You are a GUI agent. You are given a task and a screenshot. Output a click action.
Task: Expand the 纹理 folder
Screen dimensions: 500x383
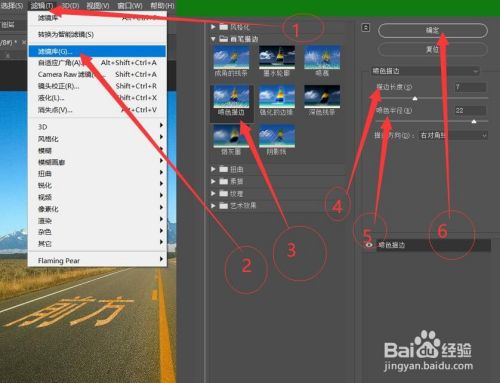click(x=213, y=193)
